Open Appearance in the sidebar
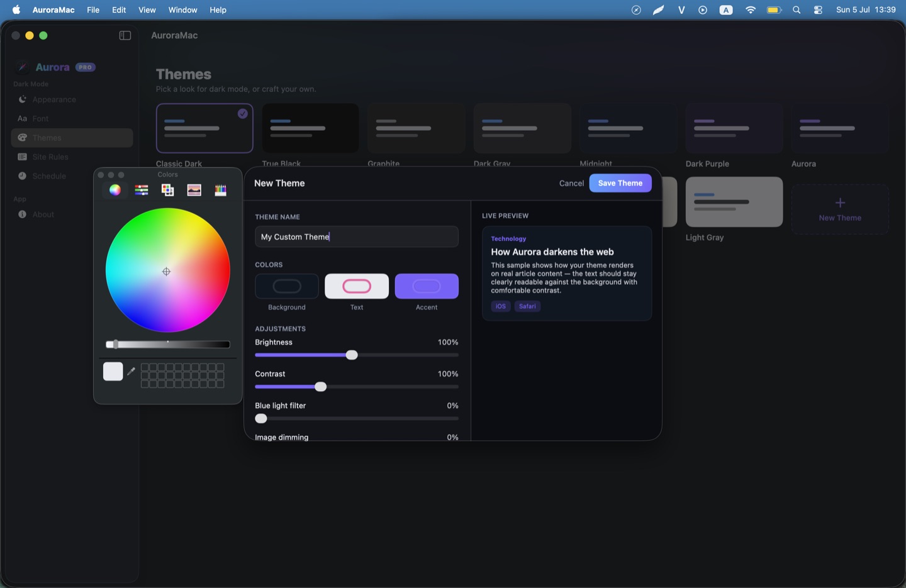Viewport: 906px width, 588px height. pyautogui.click(x=72, y=99)
